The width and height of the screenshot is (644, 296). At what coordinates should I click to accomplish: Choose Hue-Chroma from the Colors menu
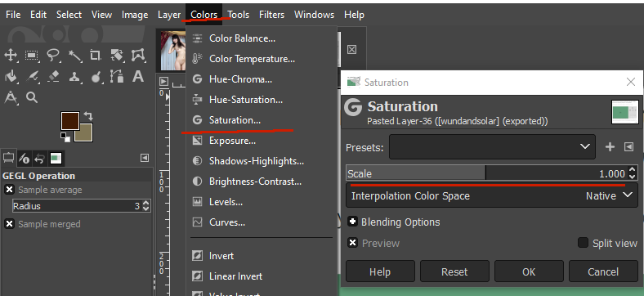(240, 79)
